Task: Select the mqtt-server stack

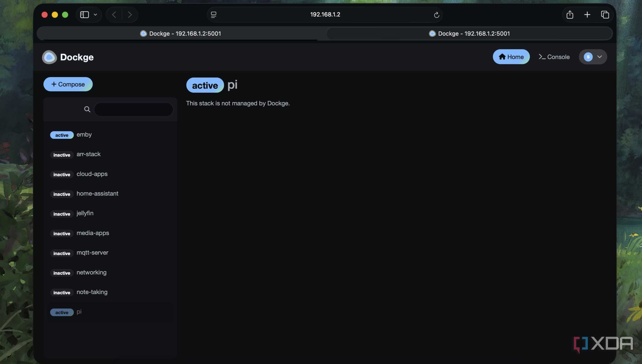Action: pyautogui.click(x=110, y=253)
